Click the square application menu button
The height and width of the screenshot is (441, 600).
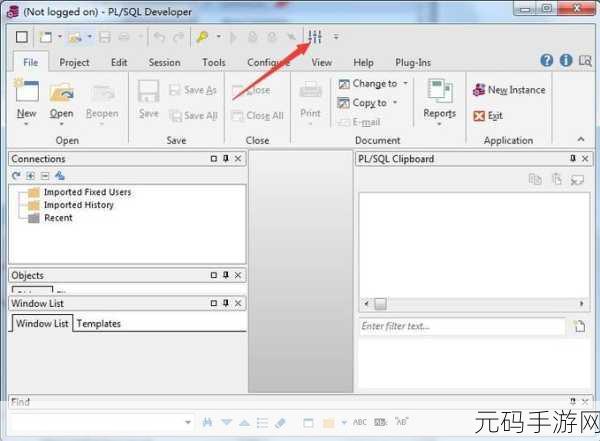(22, 37)
